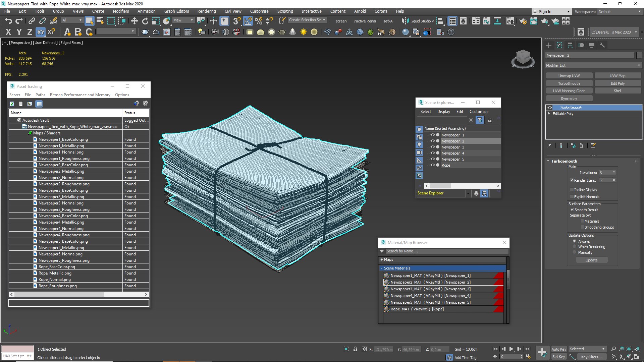The height and width of the screenshot is (362, 644).
Task: Toggle Angle Snap icon
Action: pyautogui.click(x=248, y=21)
